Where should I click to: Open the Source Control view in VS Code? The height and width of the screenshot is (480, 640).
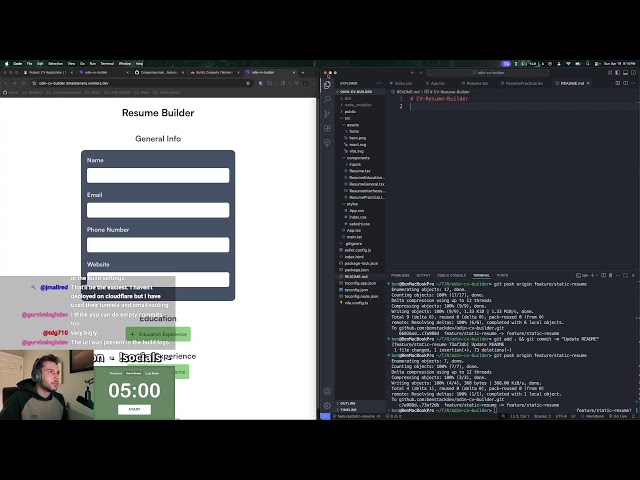[x=327, y=114]
